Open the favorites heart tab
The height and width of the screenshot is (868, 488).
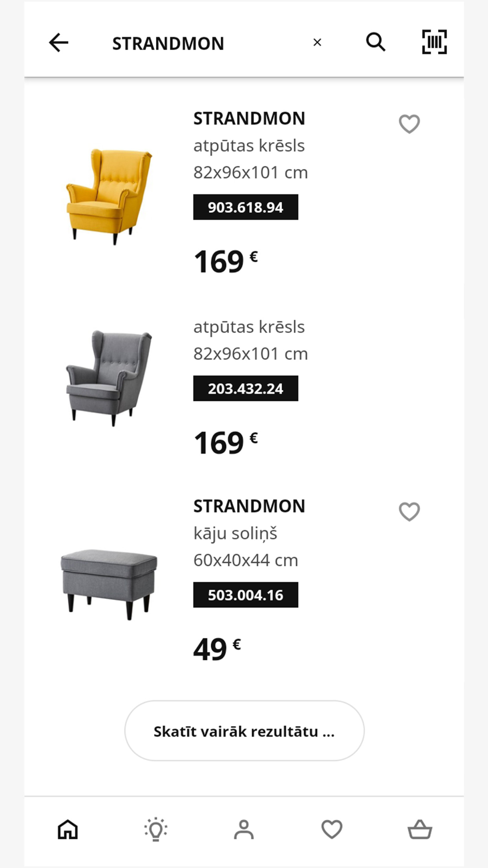[x=332, y=829]
